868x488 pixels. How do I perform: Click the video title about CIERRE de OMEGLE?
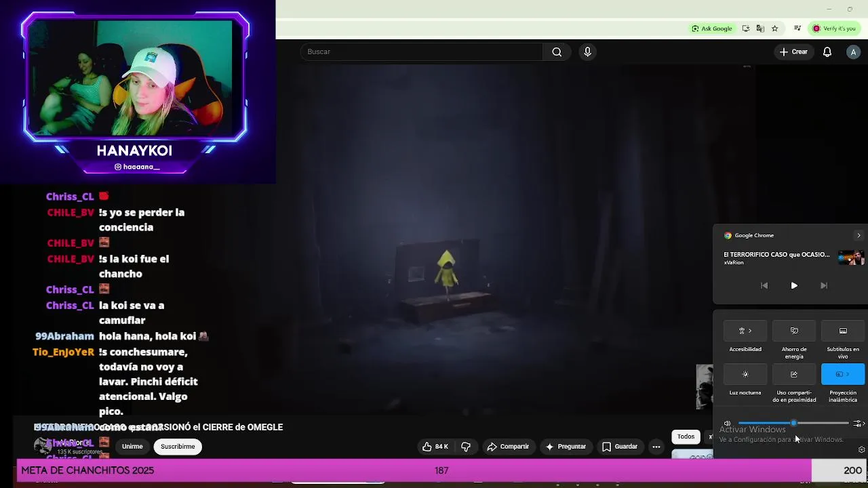coord(158,427)
